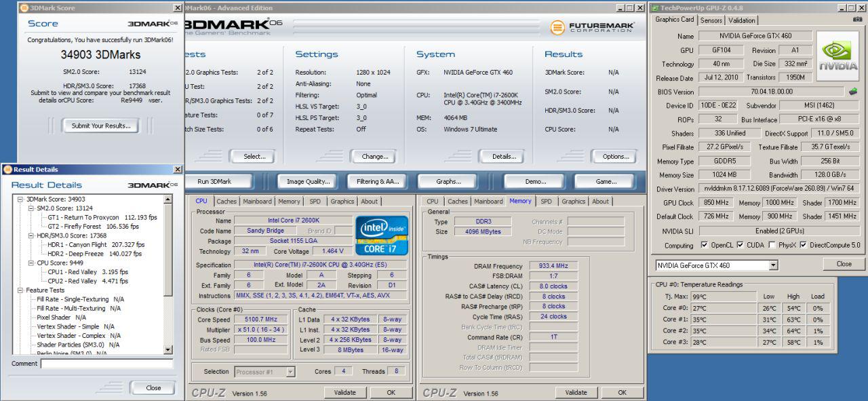Image resolution: width=868 pixels, height=401 pixels.
Task: Click Change settings button
Action: [x=375, y=156]
